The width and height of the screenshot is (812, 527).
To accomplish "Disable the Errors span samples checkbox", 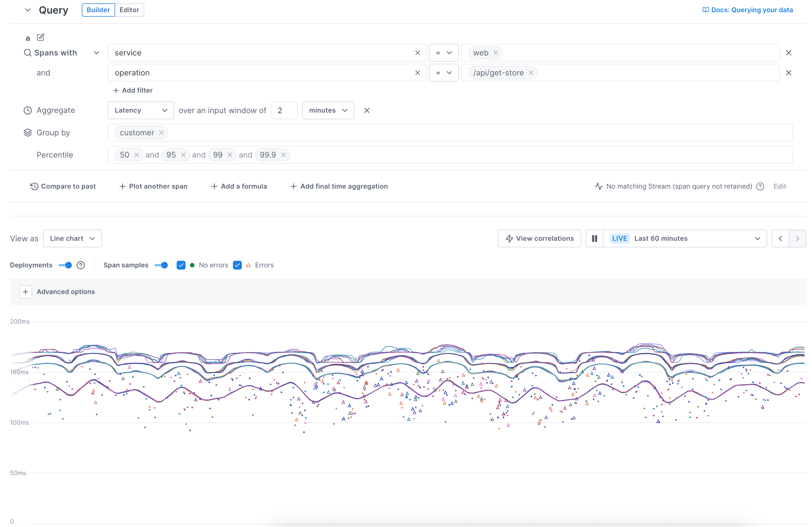I will 237,265.
